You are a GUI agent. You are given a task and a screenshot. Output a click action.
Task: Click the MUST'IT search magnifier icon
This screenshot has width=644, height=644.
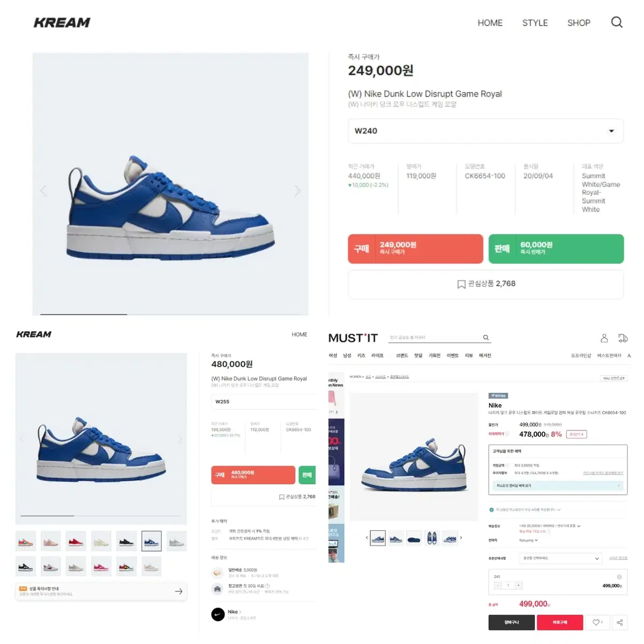click(x=486, y=338)
